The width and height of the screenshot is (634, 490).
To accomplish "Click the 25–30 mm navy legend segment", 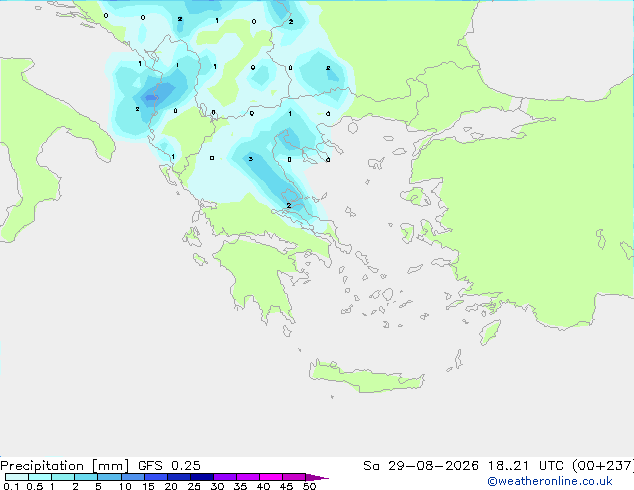I will pyautogui.click(x=202, y=477).
